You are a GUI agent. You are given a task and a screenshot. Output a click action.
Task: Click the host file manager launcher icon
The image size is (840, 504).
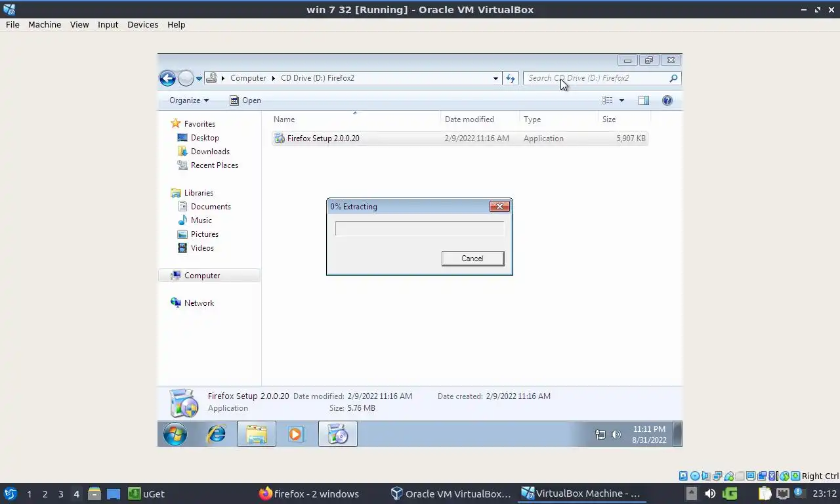[94, 494]
